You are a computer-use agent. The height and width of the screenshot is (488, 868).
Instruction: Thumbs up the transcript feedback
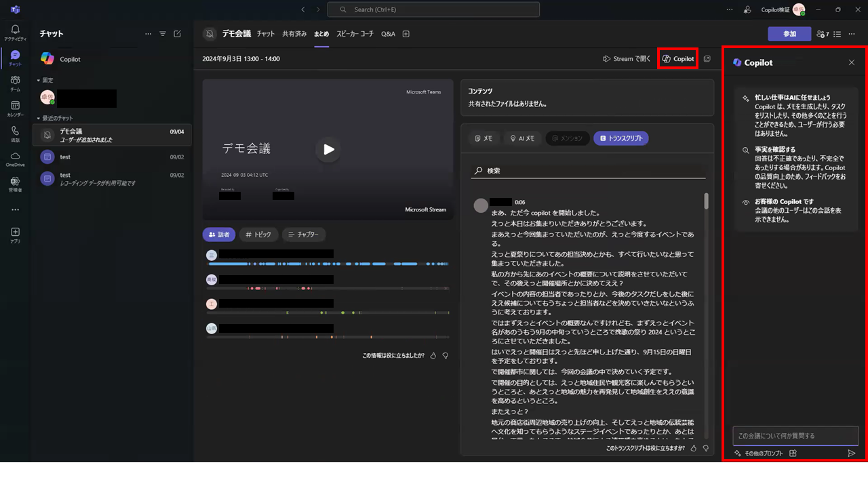click(x=694, y=448)
